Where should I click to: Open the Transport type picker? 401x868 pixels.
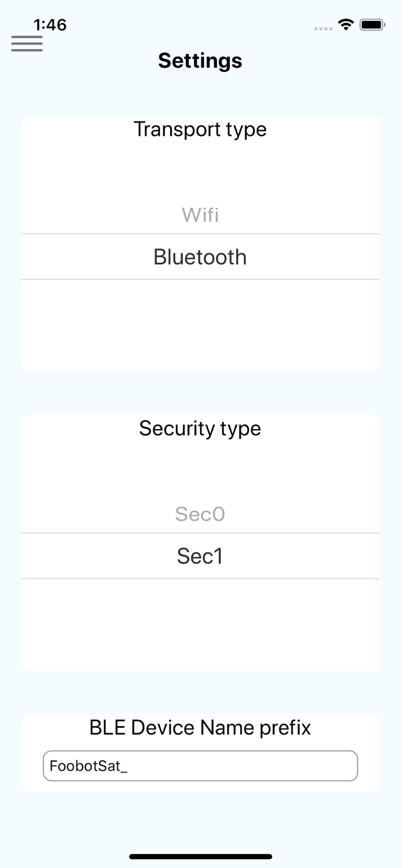[200, 243]
